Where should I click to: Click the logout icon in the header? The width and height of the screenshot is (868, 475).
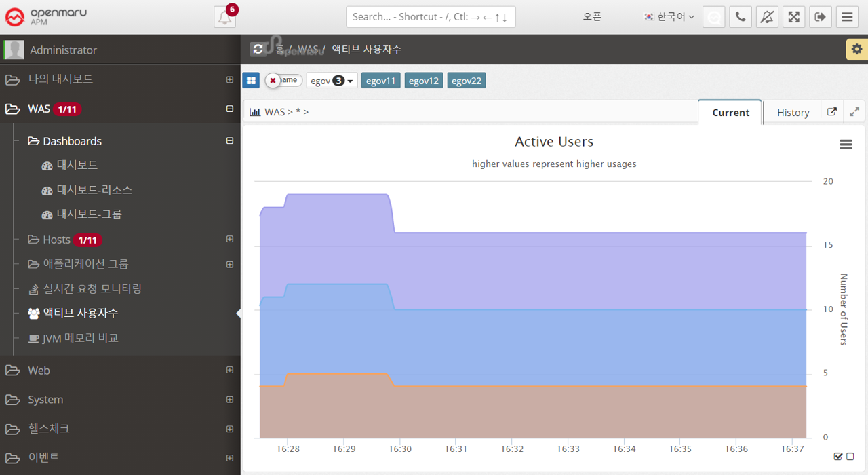(820, 17)
